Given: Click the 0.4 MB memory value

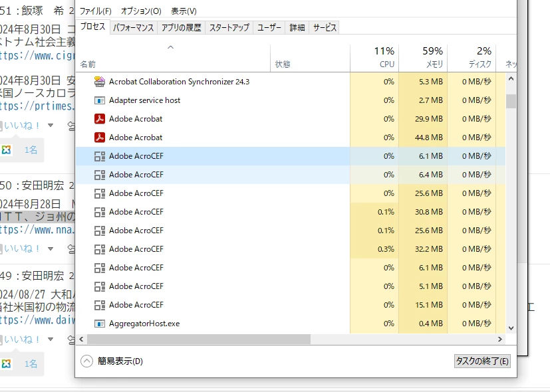Looking at the screenshot, I should [431, 324].
